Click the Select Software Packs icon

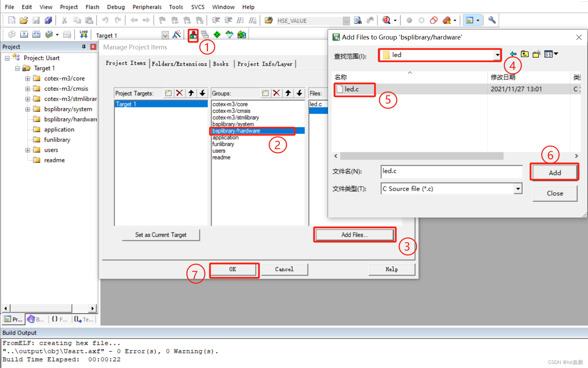229,35
